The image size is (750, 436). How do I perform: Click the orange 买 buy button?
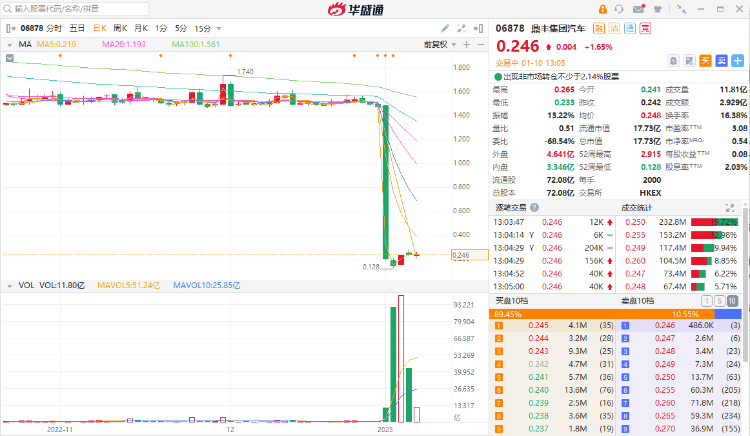pos(705,61)
